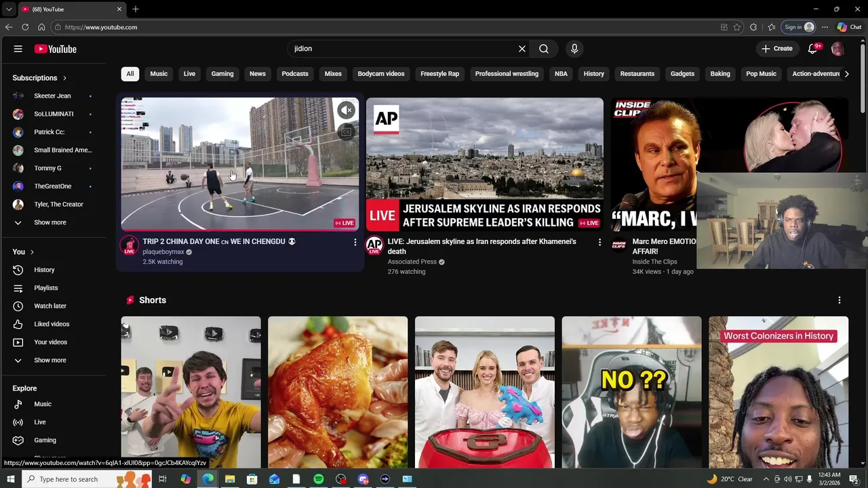Open Spotify from taskbar
Screen dimensions: 868x488
pyautogui.click(x=319, y=479)
